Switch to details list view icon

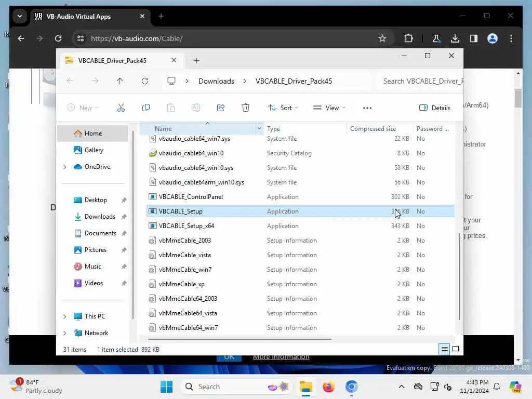(445, 349)
